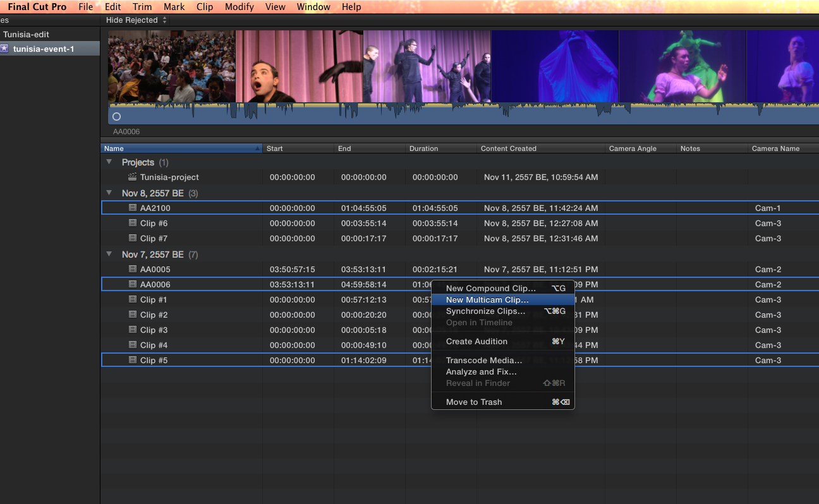Viewport: 819px width, 504px height.
Task: Click the surprised man filmstrip thumbnail
Action: click(299, 66)
